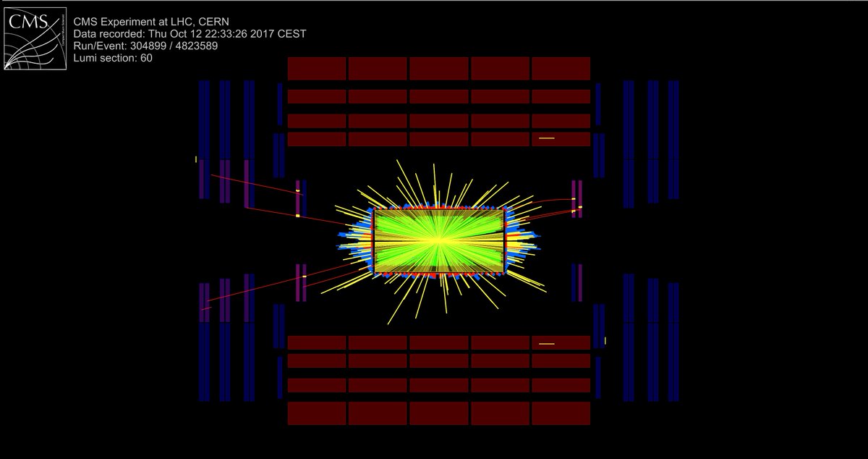Click the 'Run/Event: 304899 / 4823589' text

pos(146,46)
